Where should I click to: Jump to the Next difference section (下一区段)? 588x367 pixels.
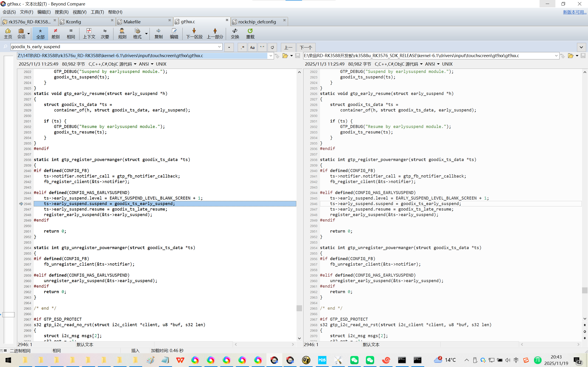point(194,33)
